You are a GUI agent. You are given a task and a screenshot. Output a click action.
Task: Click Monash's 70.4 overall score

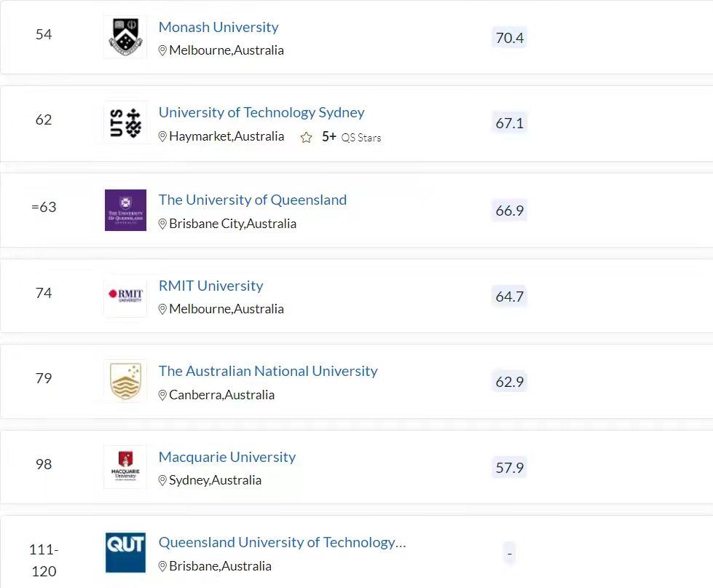pos(509,38)
